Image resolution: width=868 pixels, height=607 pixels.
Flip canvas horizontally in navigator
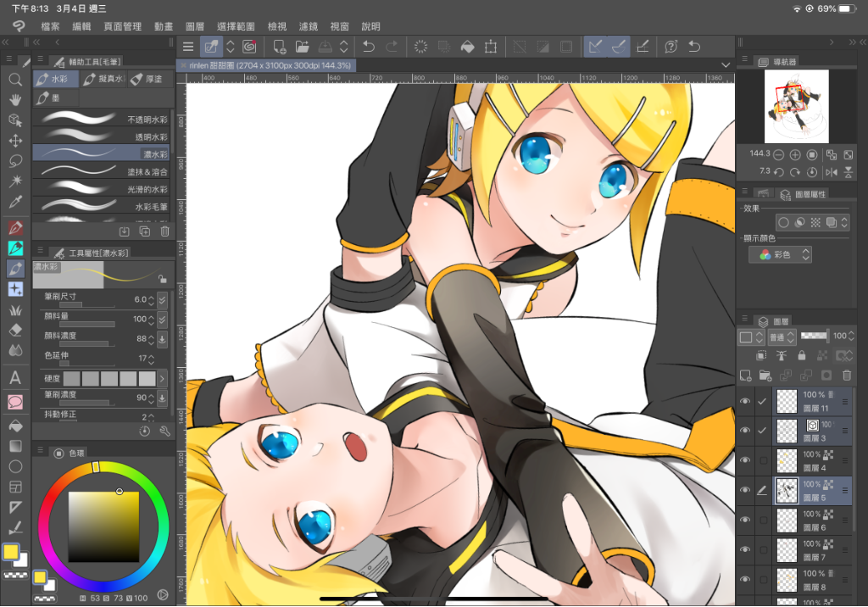point(832,172)
